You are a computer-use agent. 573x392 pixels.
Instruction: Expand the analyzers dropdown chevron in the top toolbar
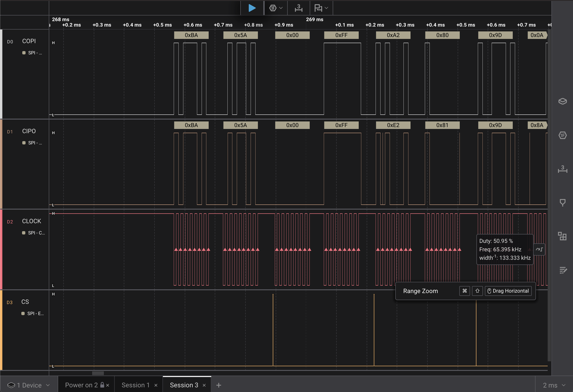pyautogui.click(x=281, y=8)
